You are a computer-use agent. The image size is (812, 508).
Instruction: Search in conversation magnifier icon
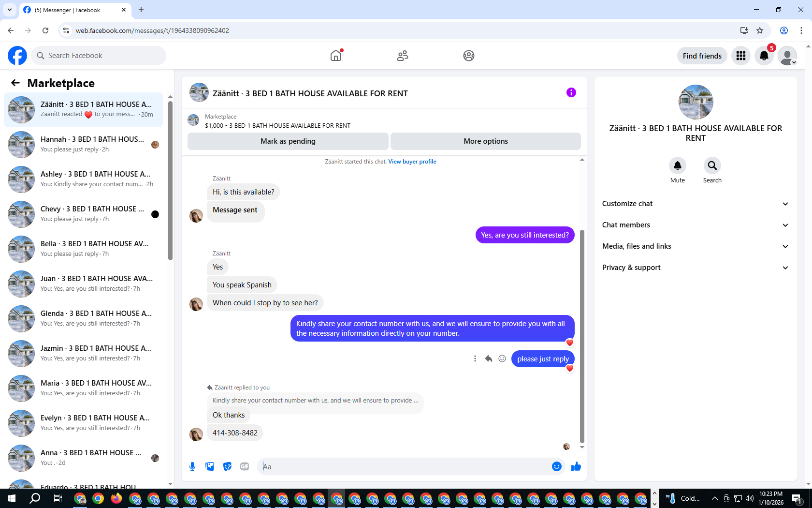tap(712, 166)
